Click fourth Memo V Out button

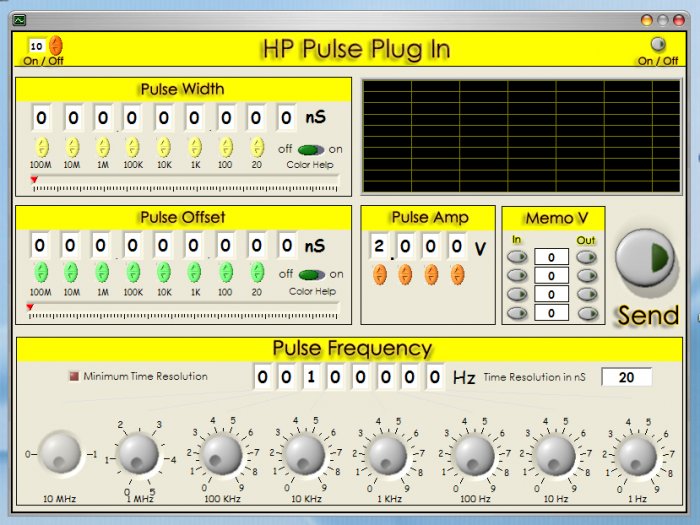pos(588,314)
